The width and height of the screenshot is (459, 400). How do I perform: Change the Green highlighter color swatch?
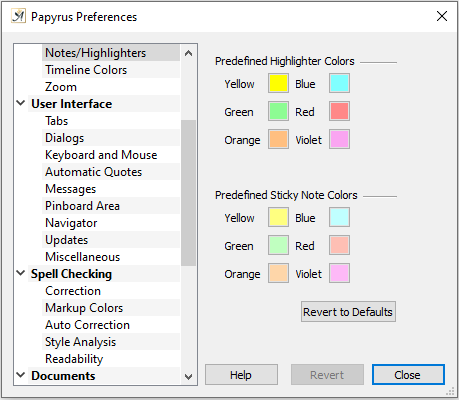(x=278, y=111)
